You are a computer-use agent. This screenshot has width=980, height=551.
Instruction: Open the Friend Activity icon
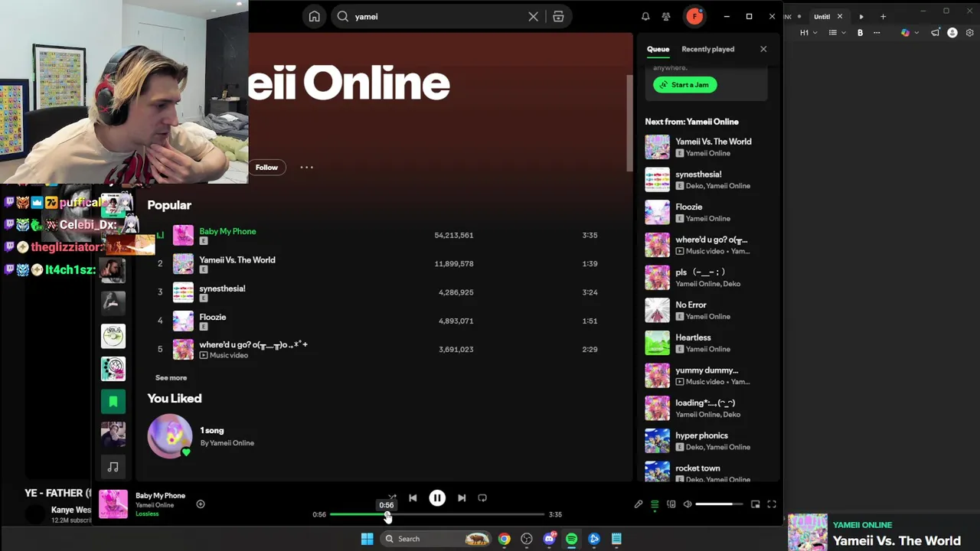(x=666, y=16)
